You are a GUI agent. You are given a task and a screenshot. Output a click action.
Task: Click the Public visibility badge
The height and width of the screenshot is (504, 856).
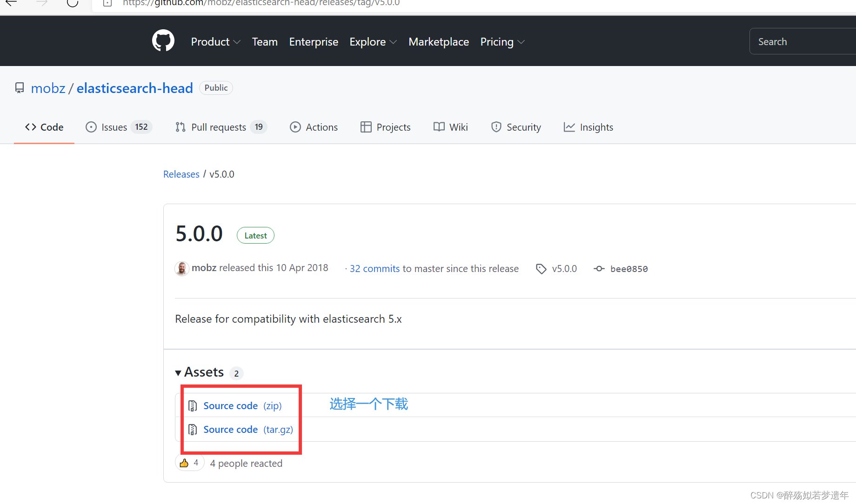pyautogui.click(x=216, y=88)
